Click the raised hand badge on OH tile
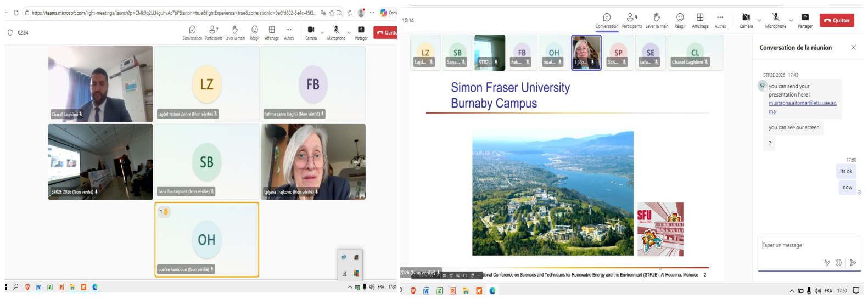The width and height of the screenshot is (868, 299). pyautogui.click(x=164, y=211)
